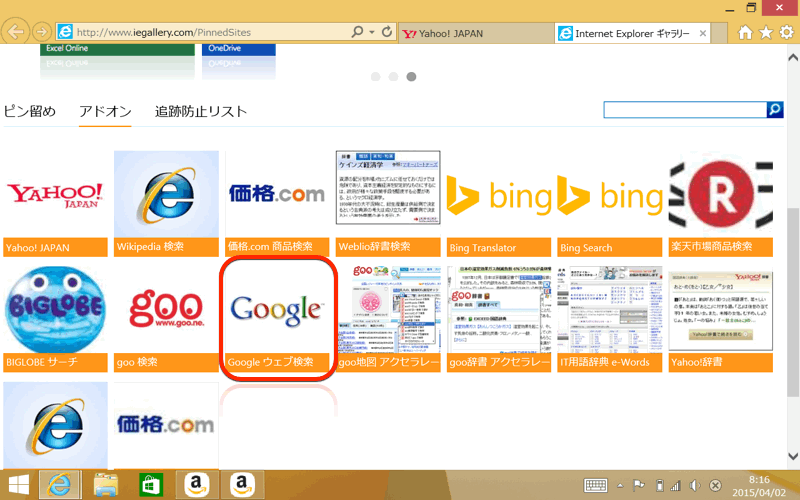Open Favorites star icon
800x500 pixels.
(766, 32)
